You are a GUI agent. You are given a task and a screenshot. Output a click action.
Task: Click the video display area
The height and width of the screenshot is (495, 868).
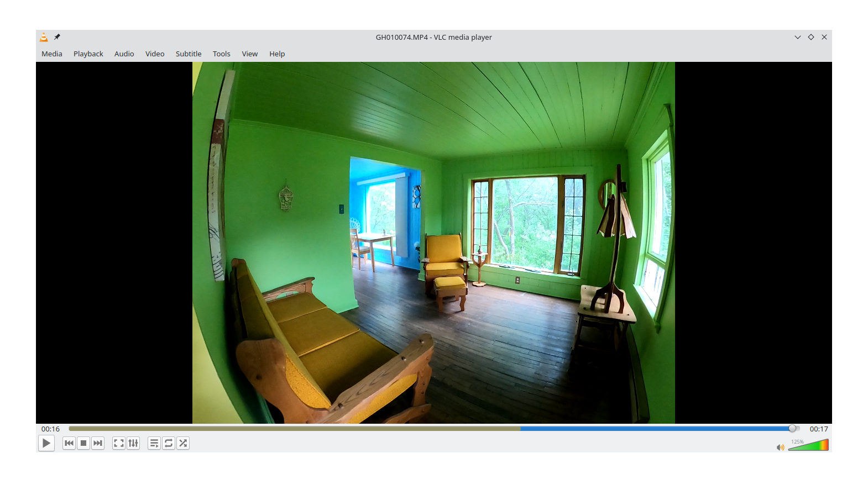(433, 243)
